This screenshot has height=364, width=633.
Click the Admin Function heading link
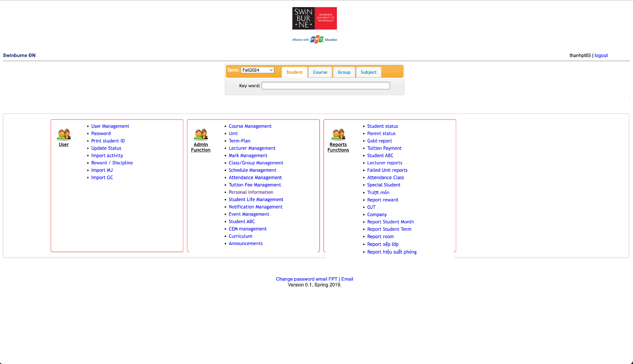(201, 147)
